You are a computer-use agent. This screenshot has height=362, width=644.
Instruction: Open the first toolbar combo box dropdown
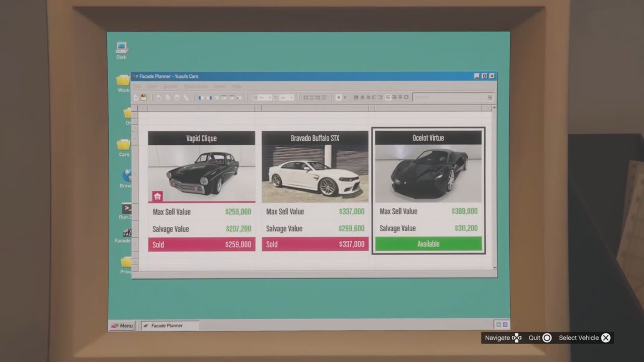[x=262, y=98]
